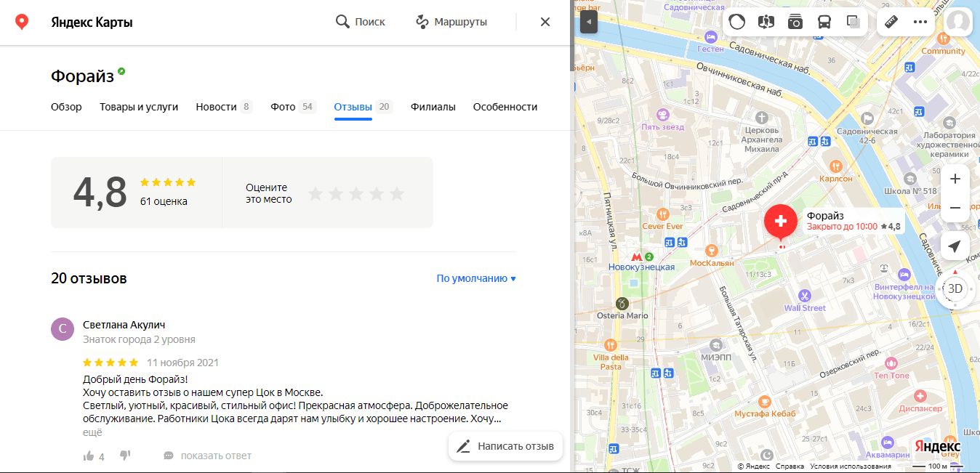Open photos mode via the camera icon
980x473 pixels.
click(795, 22)
